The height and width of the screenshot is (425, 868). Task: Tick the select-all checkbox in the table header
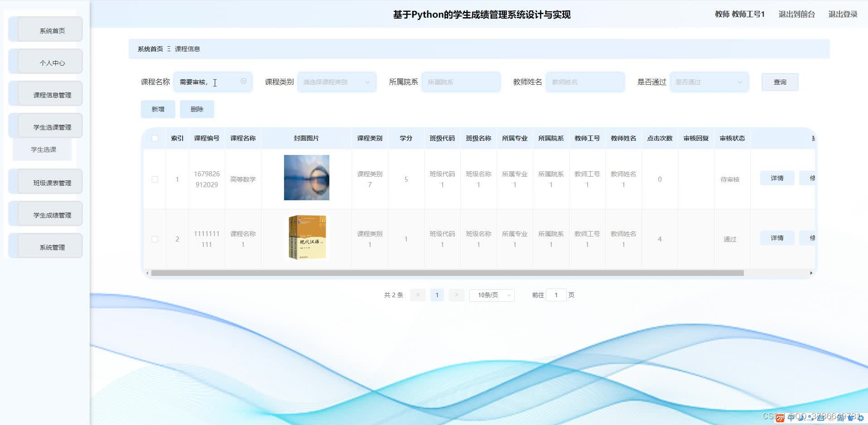[155, 138]
